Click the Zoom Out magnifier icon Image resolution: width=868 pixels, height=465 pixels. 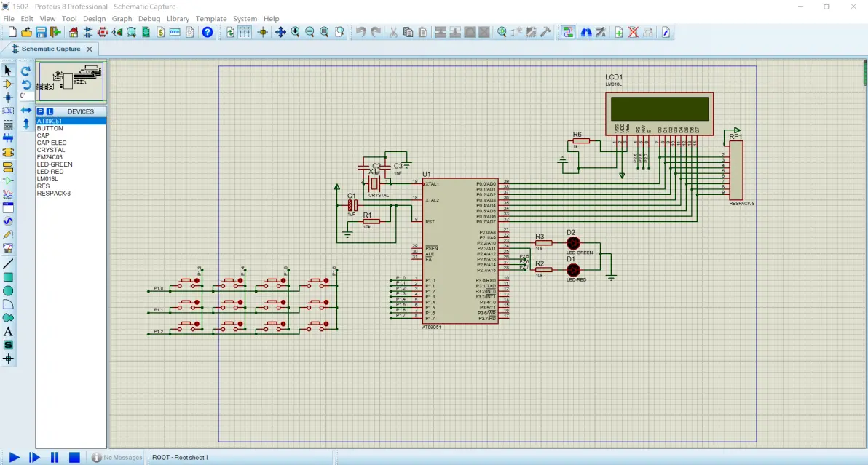[x=310, y=33]
